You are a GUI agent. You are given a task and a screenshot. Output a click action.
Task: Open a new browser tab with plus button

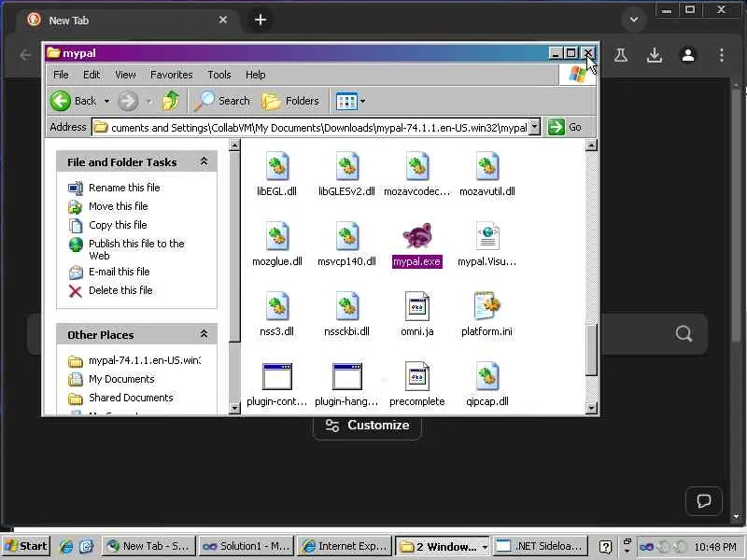coord(261,20)
